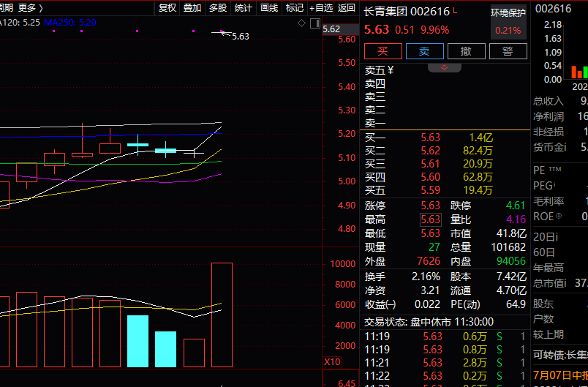Image resolution: width=588 pixels, height=387 pixels.
Task: Select the 11:21 trade with 2.8万 volume
Action: [x=445, y=363]
